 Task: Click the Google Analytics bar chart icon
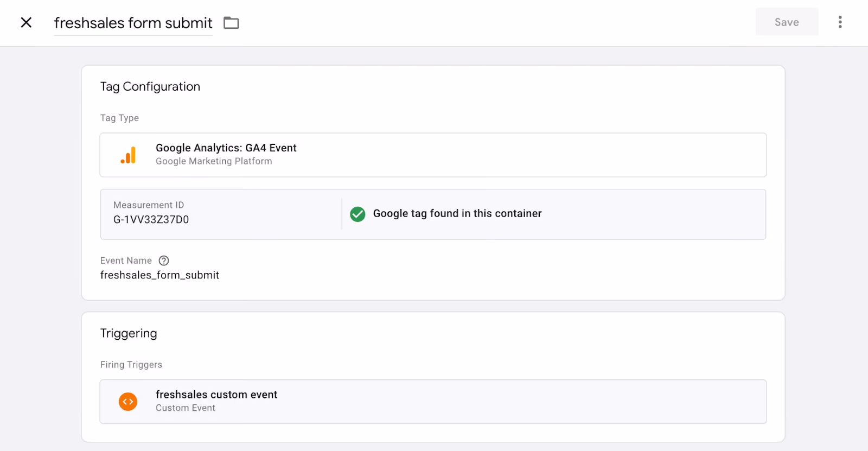click(128, 155)
